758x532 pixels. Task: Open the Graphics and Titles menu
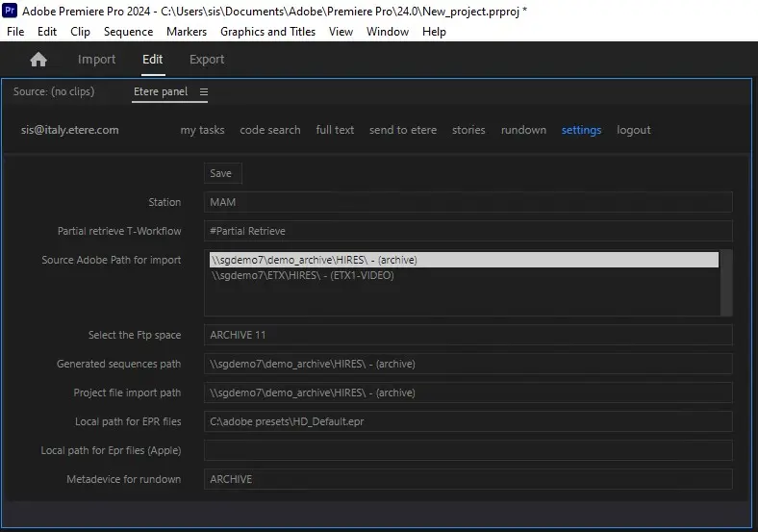click(267, 32)
